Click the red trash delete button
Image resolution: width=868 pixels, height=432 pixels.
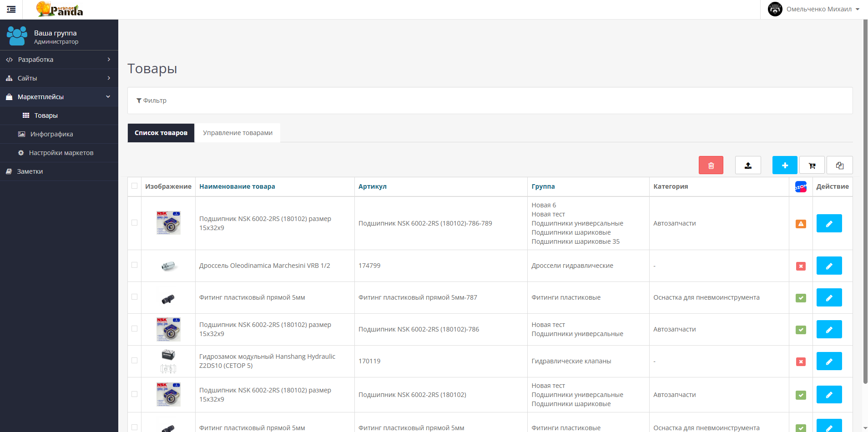[711, 165]
